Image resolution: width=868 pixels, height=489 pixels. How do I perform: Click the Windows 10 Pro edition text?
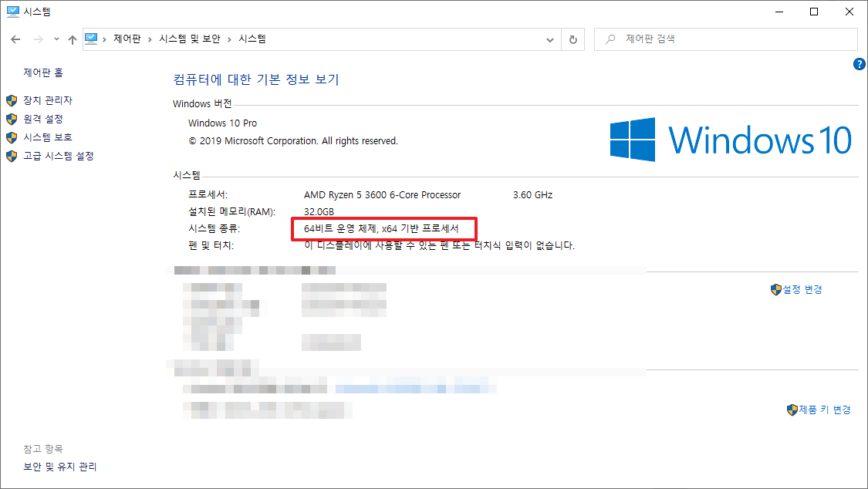tap(222, 123)
